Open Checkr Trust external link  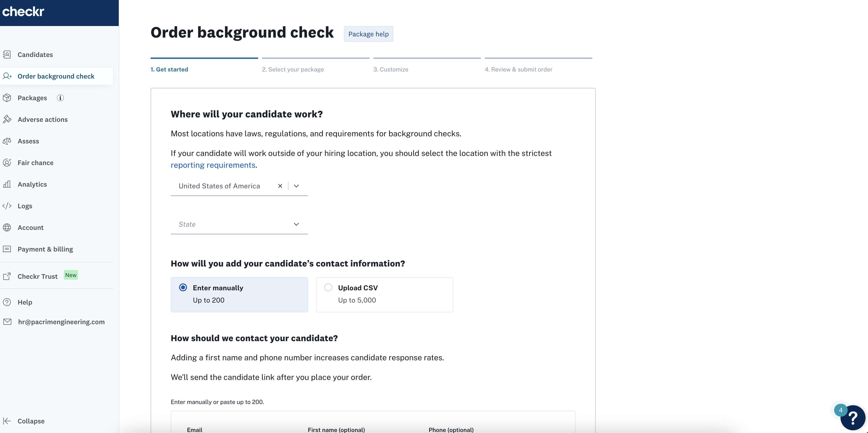coord(37,276)
